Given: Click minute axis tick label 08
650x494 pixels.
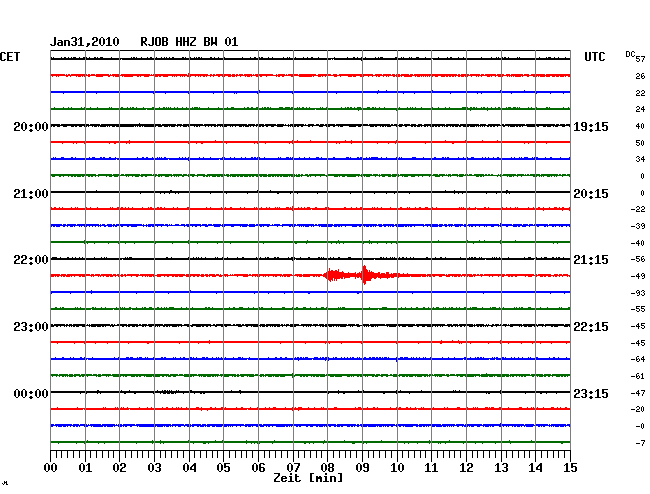Looking at the screenshot, I should (x=327, y=467).
